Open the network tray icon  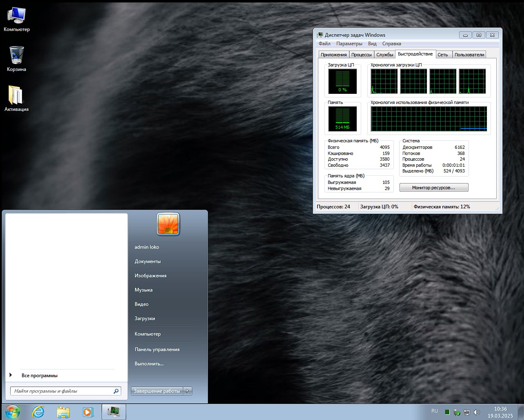tap(467, 412)
